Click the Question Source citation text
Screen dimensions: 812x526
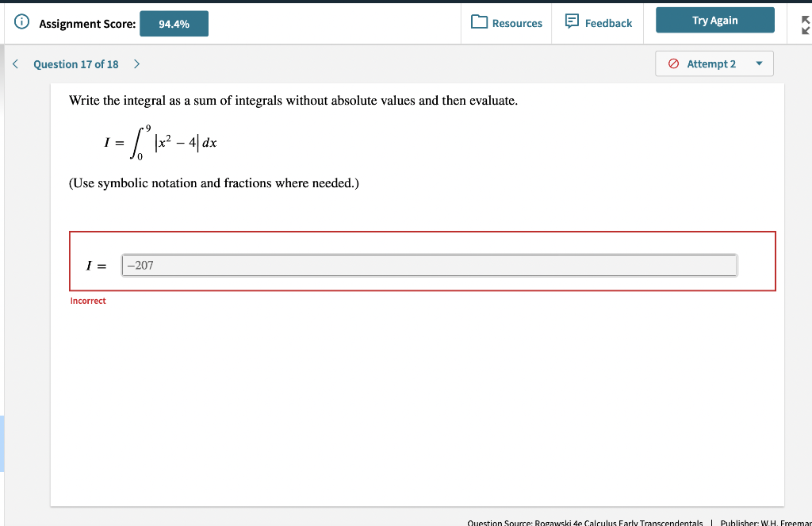point(584,522)
